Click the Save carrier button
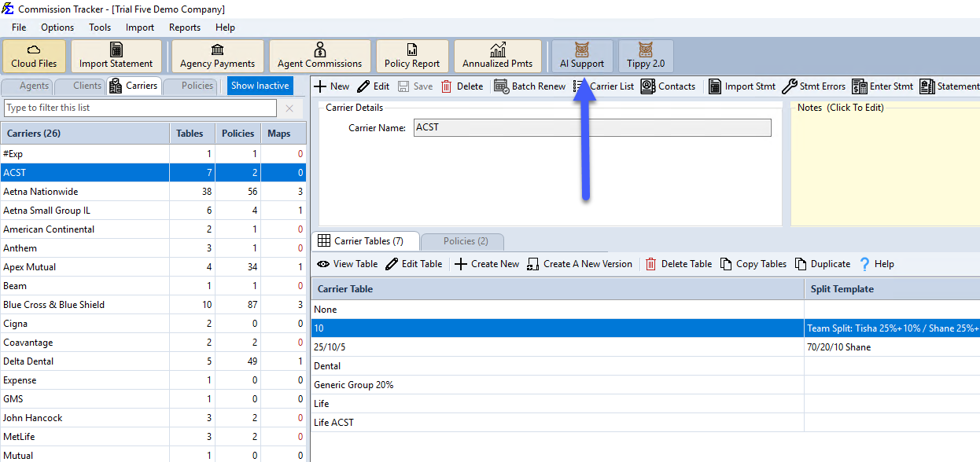 click(415, 86)
